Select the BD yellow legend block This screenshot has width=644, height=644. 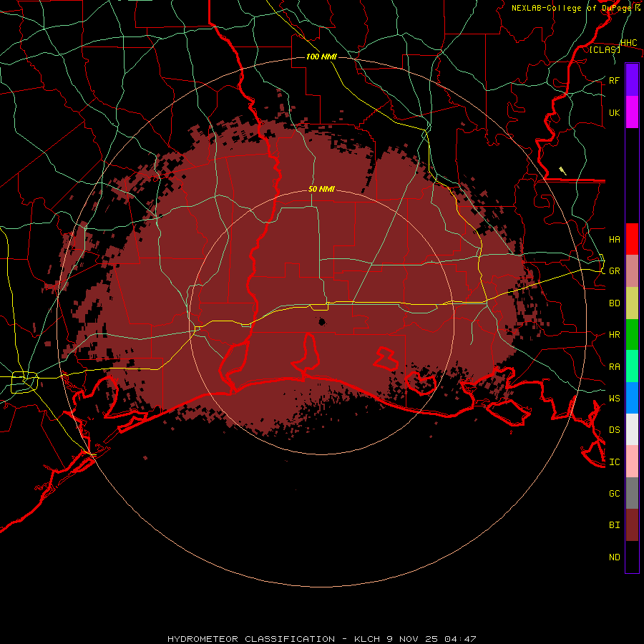point(632,303)
